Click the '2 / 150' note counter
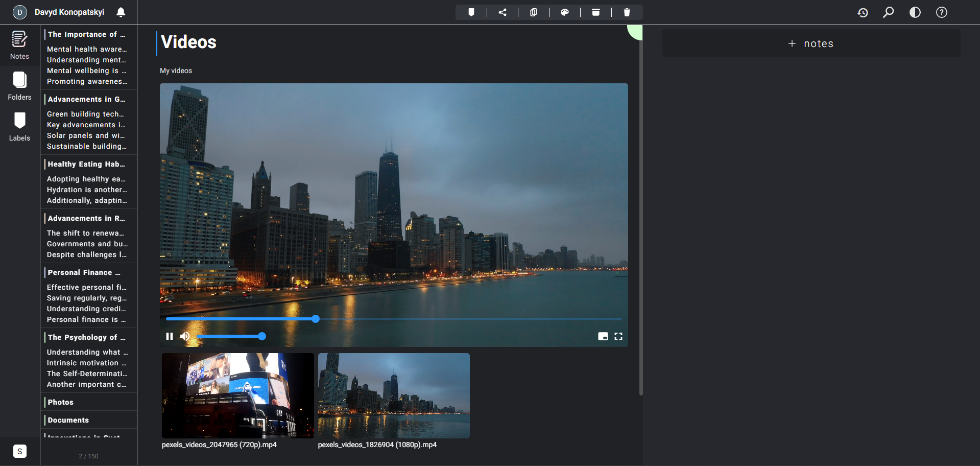Screen dimensions: 980x466 click(88, 456)
